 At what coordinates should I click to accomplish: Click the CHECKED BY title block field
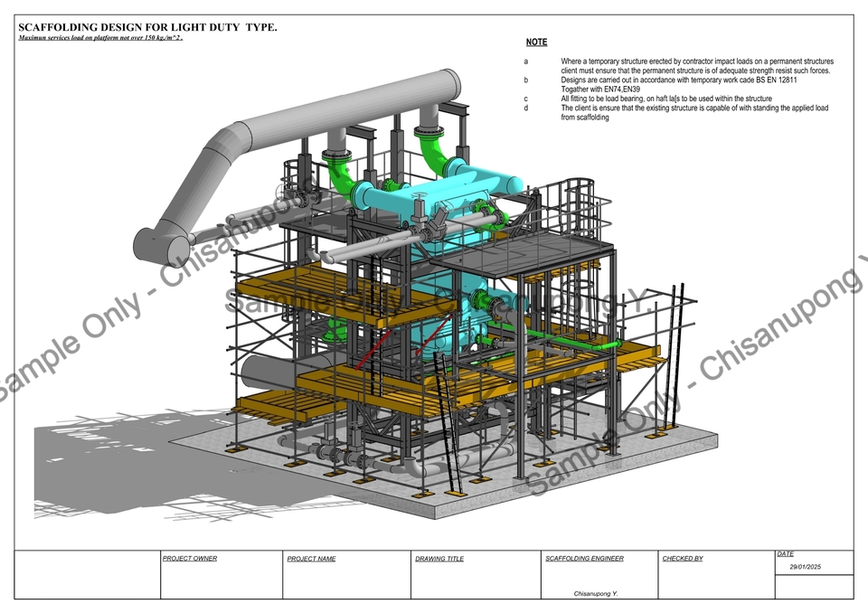[x=683, y=559]
